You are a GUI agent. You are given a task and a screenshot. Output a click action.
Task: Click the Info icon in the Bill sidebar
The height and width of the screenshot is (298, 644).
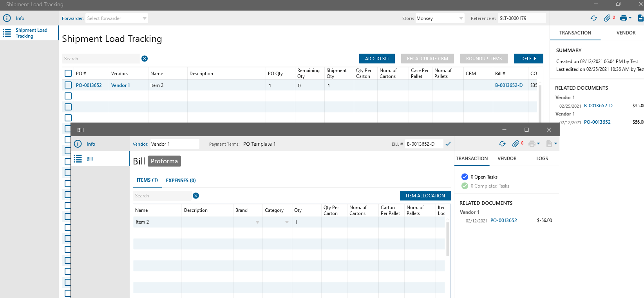[x=78, y=144]
